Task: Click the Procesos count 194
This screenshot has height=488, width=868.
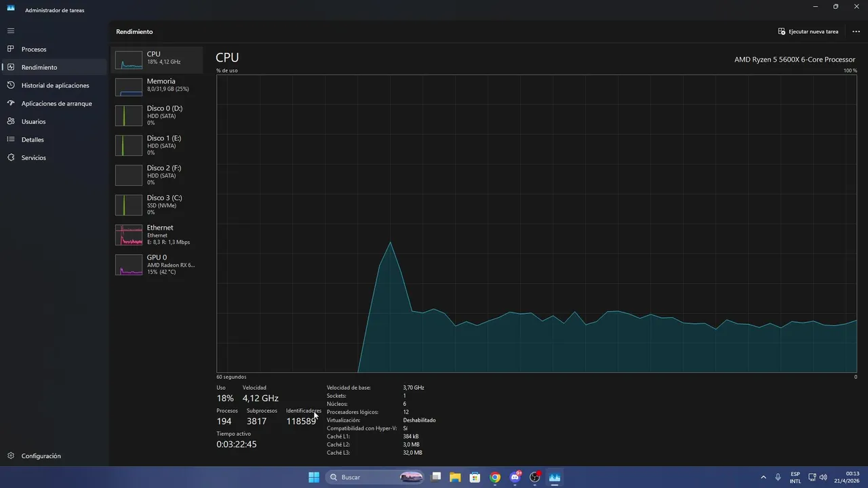Action: (224, 421)
